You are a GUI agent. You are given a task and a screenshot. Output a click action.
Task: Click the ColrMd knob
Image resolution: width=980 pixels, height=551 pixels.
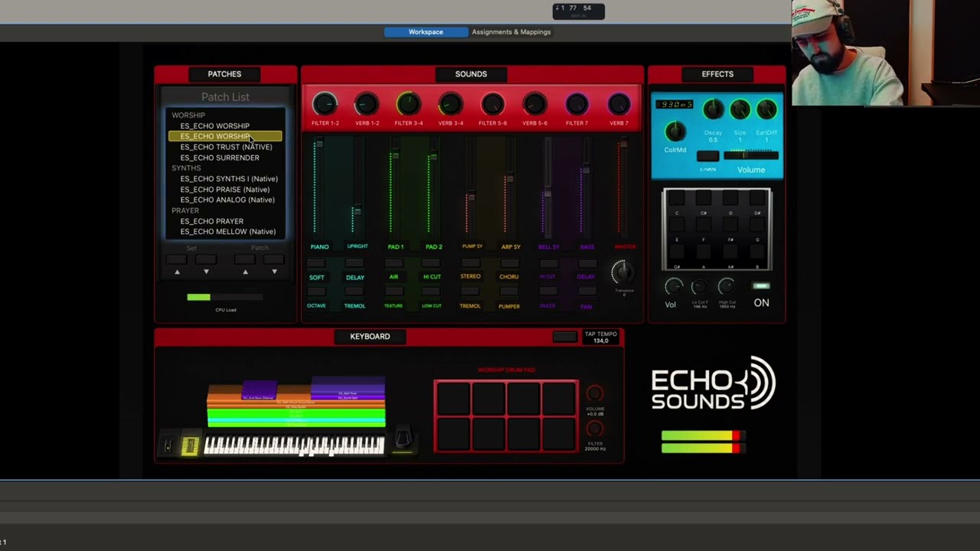[x=675, y=132]
